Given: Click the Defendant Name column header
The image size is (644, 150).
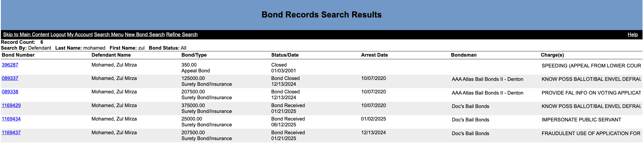Looking at the screenshot, I should [x=111, y=55].
